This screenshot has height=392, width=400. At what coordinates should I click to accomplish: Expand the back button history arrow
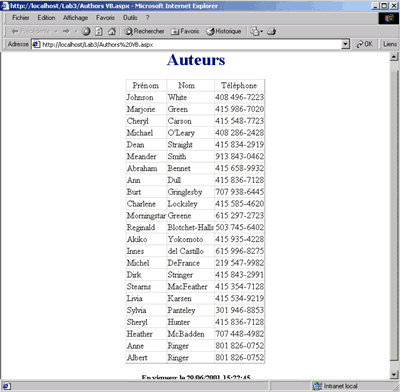56,31
